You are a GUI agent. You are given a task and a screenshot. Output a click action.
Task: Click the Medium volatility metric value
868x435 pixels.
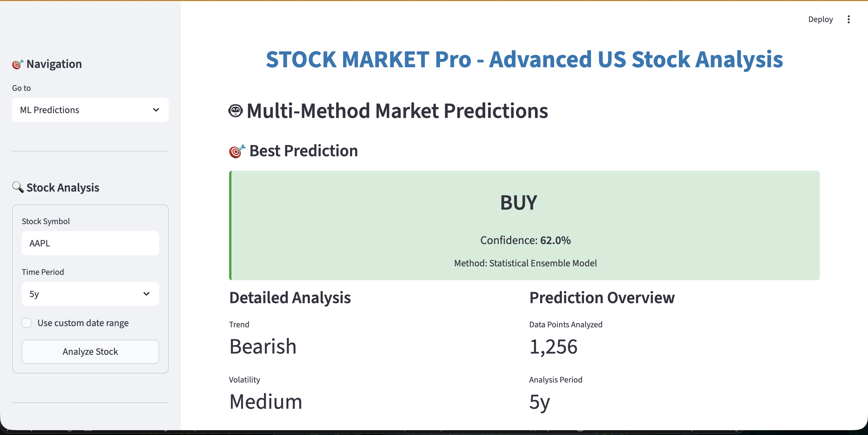(x=266, y=402)
